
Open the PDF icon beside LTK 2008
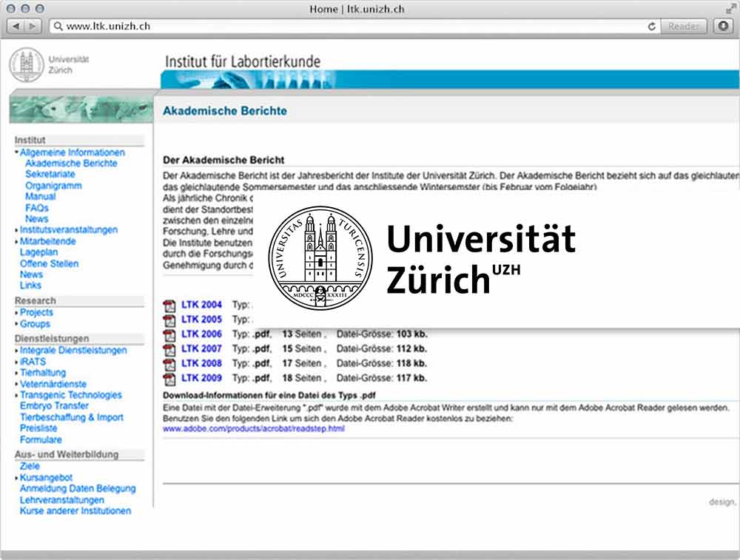point(169,364)
